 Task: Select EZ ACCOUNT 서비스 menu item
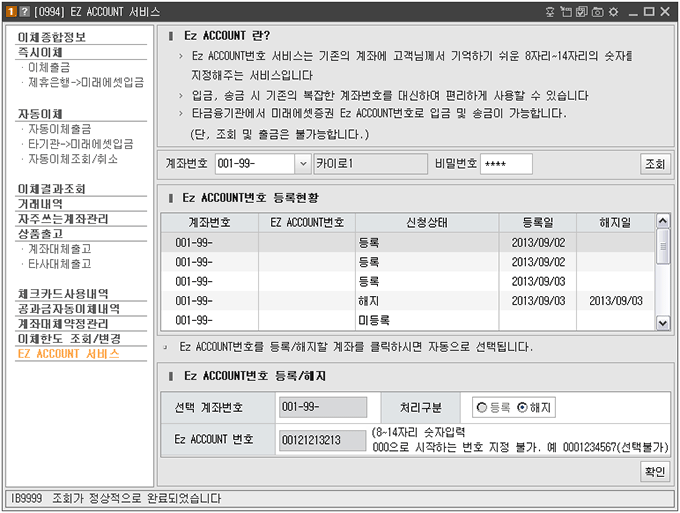68,354
